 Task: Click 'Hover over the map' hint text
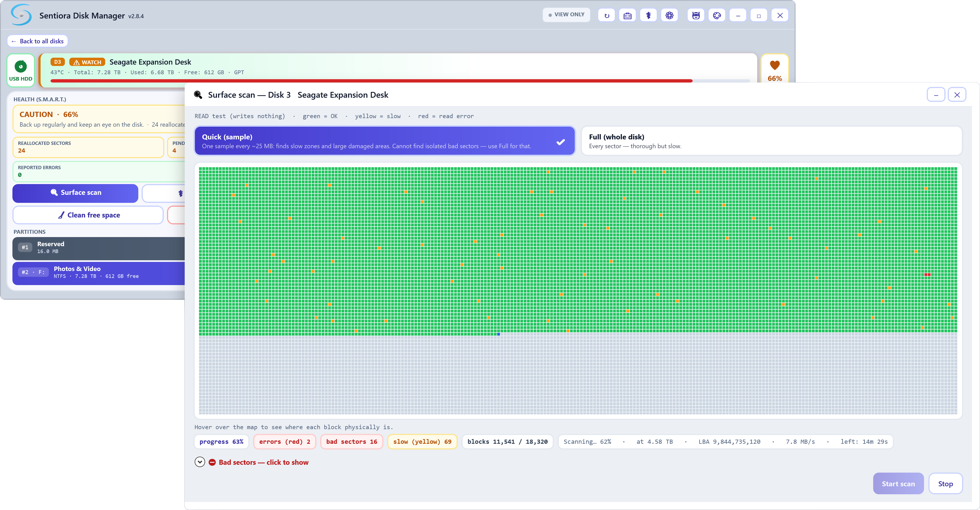294,427
